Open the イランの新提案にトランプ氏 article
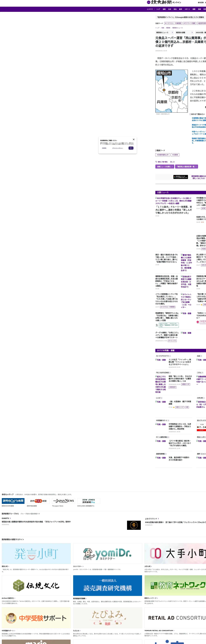Image resolution: width=206 pixels, height=644 pixels. click(167, 299)
